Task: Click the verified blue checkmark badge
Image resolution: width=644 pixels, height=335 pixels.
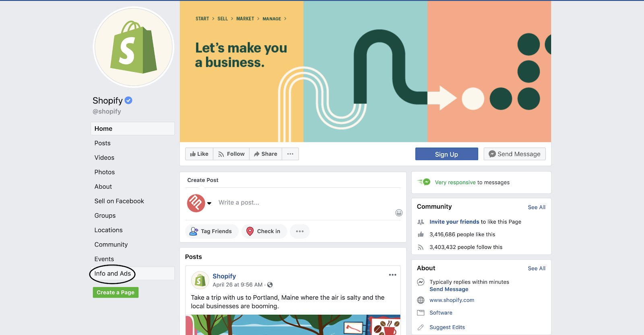Action: [128, 101]
